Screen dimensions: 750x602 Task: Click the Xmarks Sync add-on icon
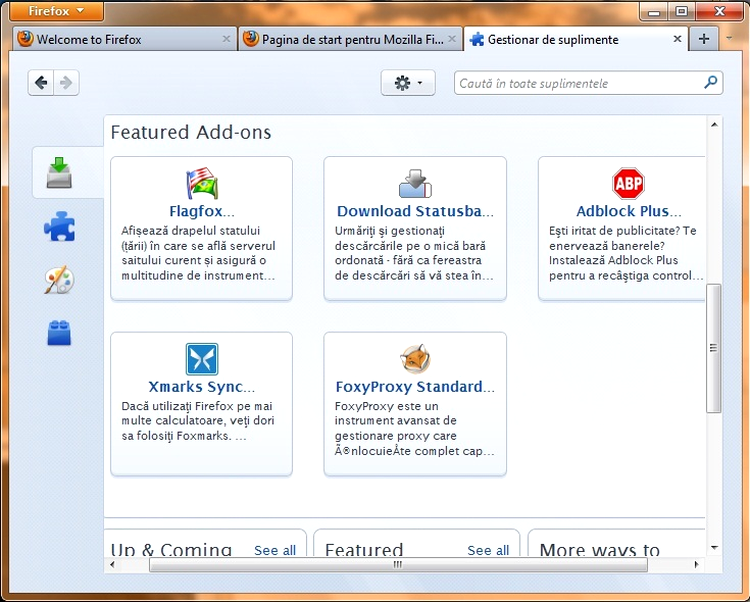coord(202,359)
